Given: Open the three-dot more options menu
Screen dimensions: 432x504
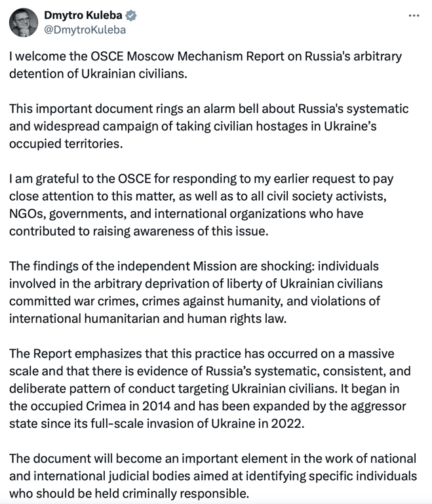Looking at the screenshot, I should coord(414,16).
